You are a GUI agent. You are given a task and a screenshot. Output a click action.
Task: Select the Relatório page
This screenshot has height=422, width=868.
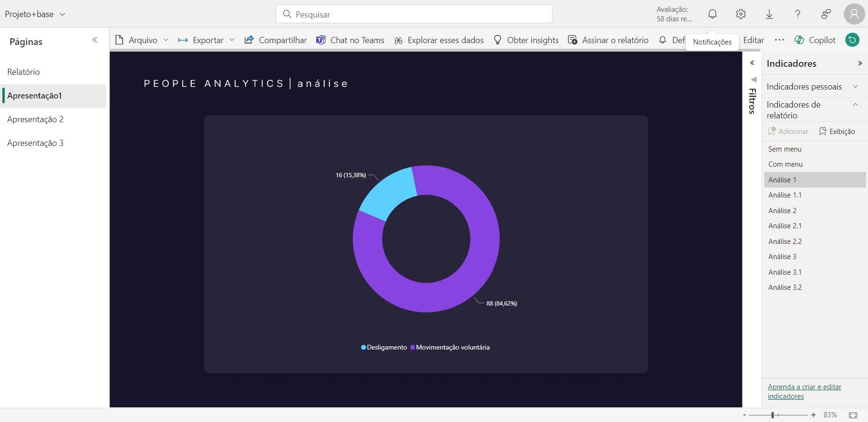coord(54,72)
